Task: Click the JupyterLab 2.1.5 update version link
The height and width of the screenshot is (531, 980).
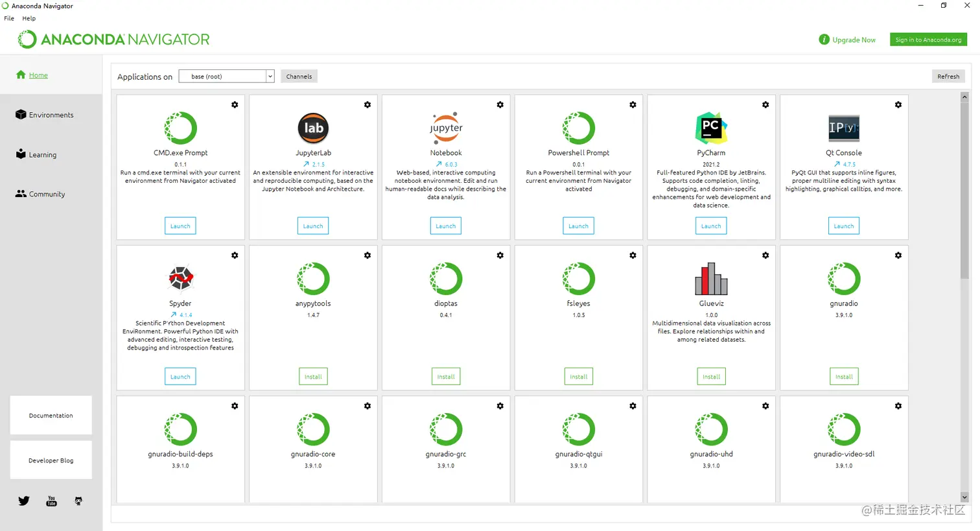Action: tap(314, 164)
